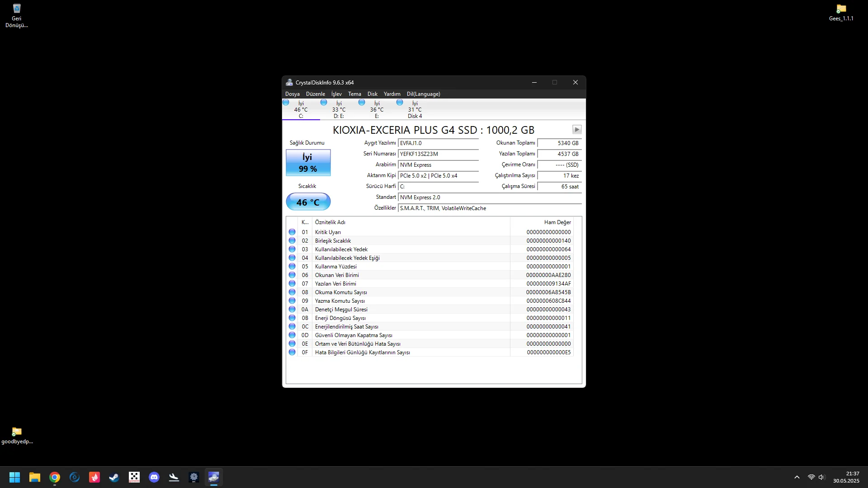Select the Disk 4 status tab
868x488 pixels.
point(415,110)
